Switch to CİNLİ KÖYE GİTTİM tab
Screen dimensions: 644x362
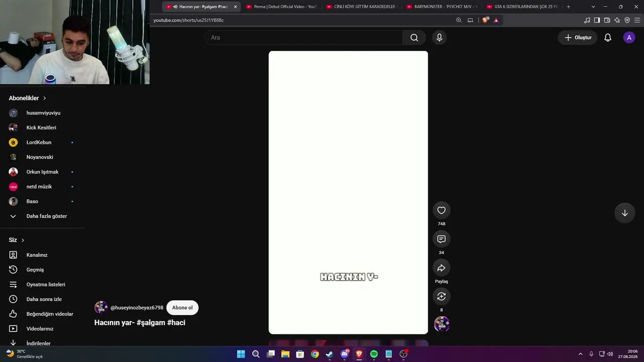point(362,7)
